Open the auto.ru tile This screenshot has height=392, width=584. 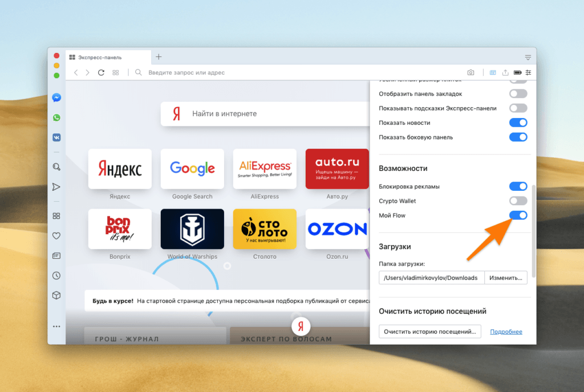337,169
